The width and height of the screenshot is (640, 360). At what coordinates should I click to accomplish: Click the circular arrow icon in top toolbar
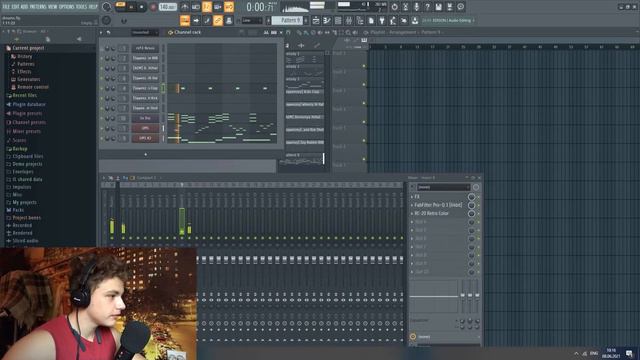tap(394, 7)
